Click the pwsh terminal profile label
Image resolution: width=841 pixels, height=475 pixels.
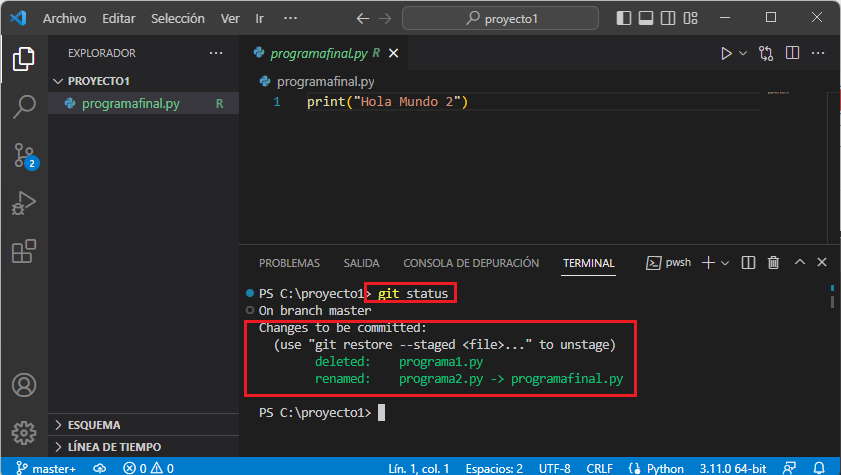pyautogui.click(x=668, y=263)
